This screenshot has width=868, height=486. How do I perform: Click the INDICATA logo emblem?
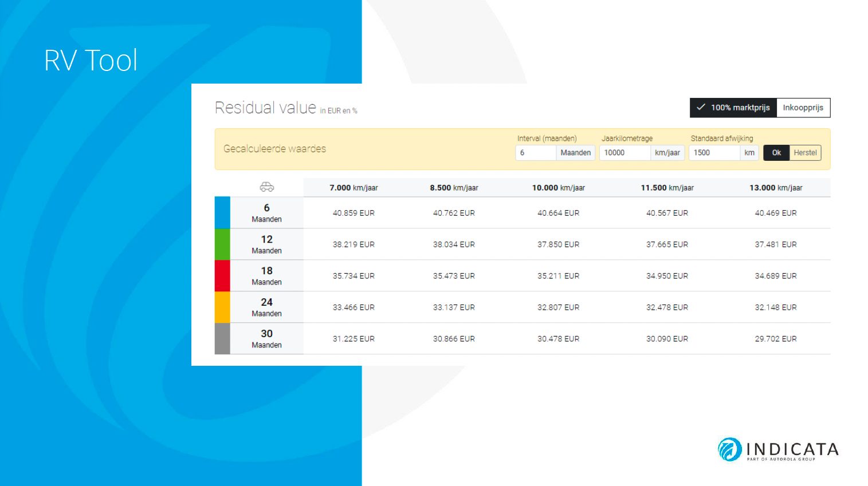point(730,449)
